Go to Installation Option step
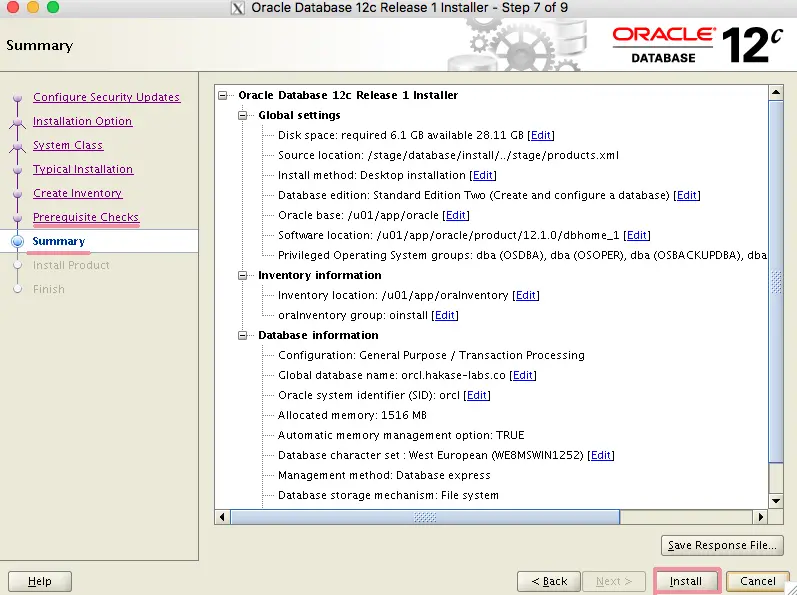Image resolution: width=797 pixels, height=595 pixels. tap(82, 121)
